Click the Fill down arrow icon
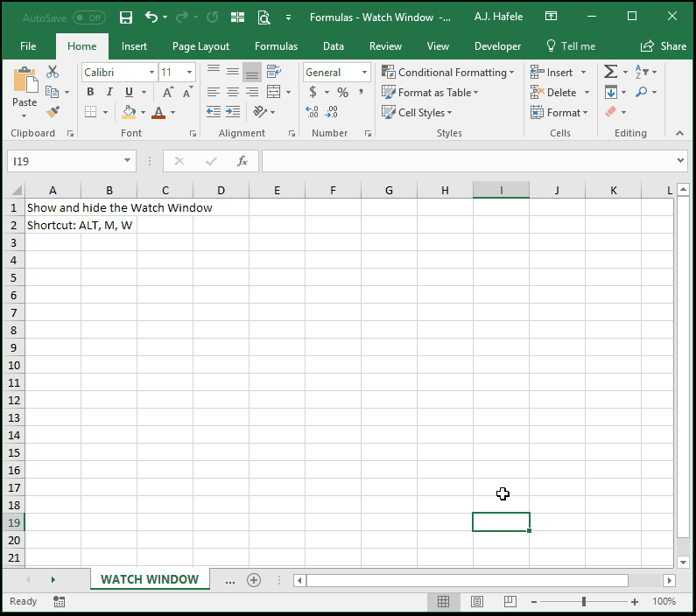This screenshot has height=616, width=696. coord(611,92)
